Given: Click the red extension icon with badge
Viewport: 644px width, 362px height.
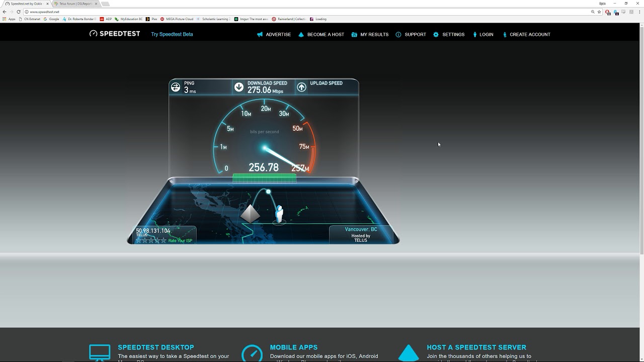Looking at the screenshot, I should 608,12.
